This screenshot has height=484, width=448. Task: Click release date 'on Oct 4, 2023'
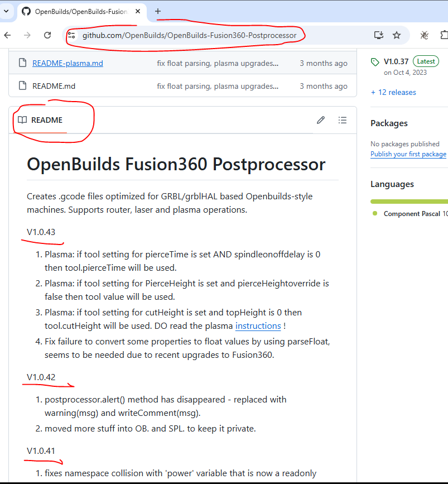[x=405, y=73]
